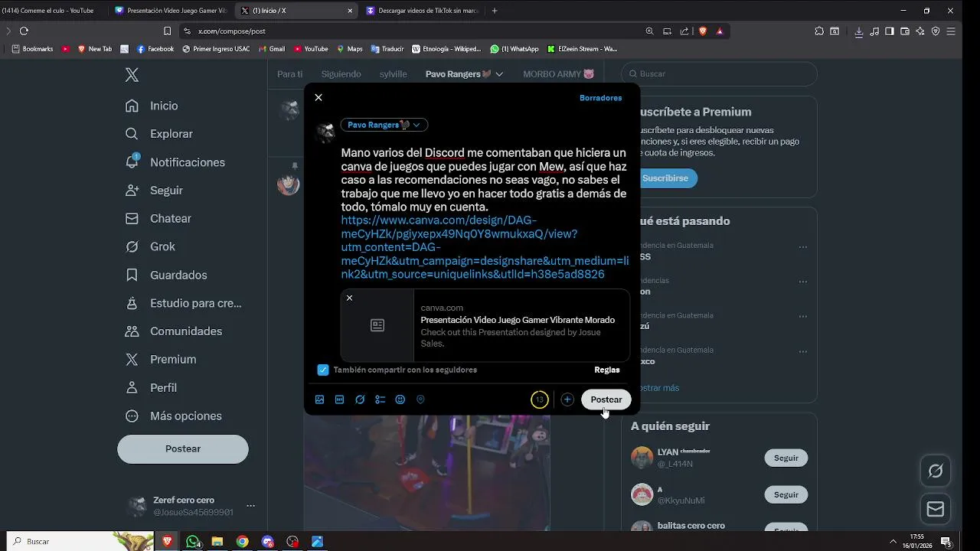Open Chatear messages in sidebar

(x=158, y=219)
